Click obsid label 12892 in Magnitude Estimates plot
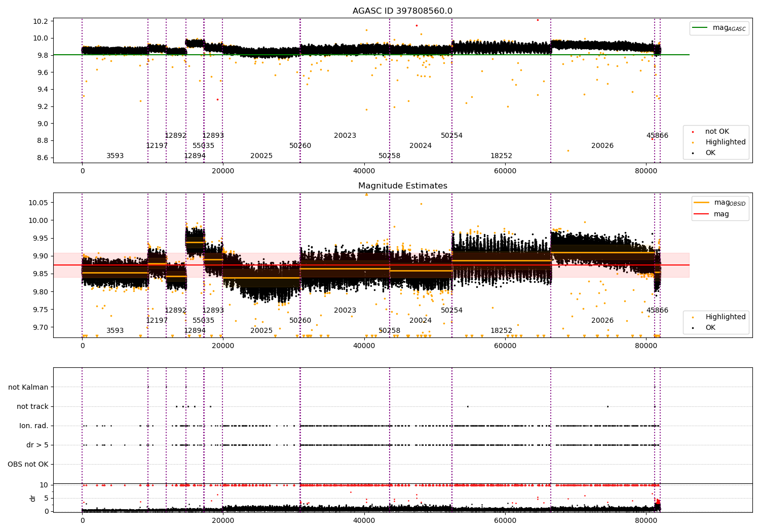Viewport: 760px width, 532px height. point(176,311)
